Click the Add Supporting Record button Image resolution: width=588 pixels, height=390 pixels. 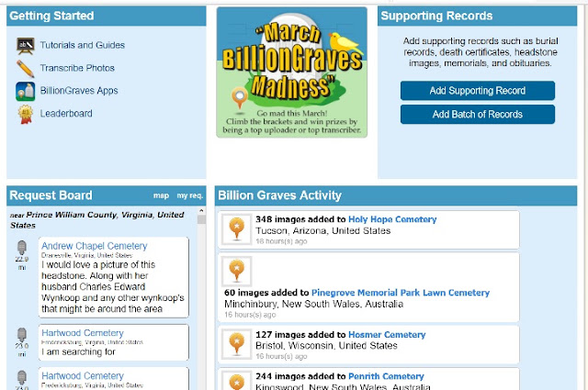478,91
